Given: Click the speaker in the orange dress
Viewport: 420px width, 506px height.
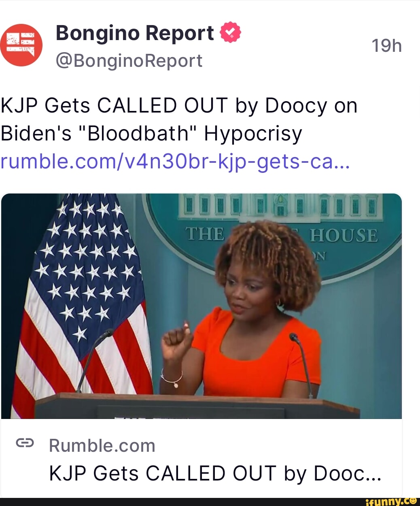Looking at the screenshot, I should click(x=243, y=312).
